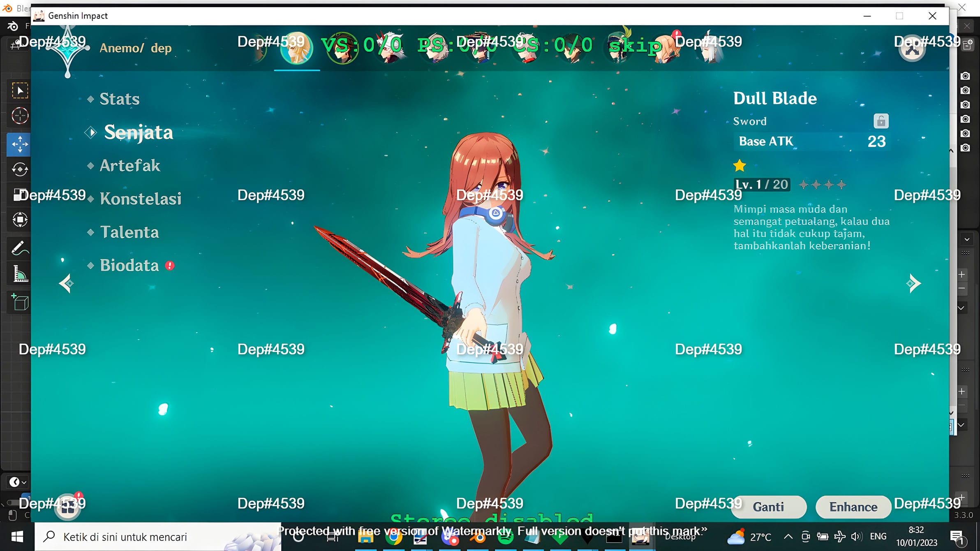This screenshot has height=551, width=980.
Task: Open the Talenta tab
Action: (x=129, y=232)
